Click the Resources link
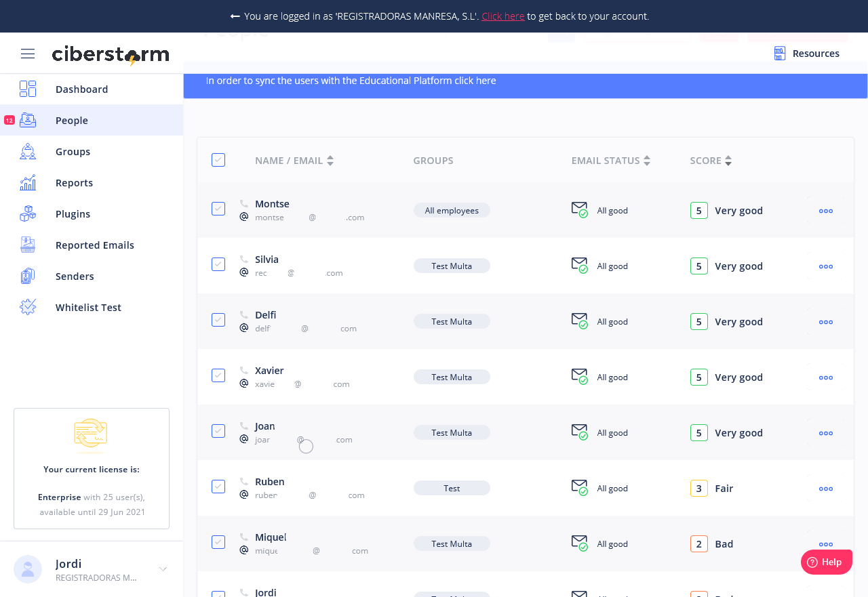 point(816,54)
